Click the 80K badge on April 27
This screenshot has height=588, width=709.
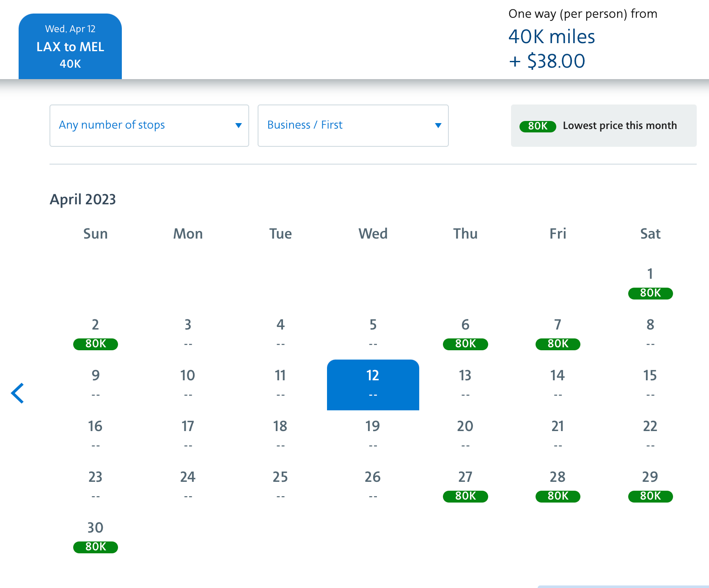tap(465, 496)
